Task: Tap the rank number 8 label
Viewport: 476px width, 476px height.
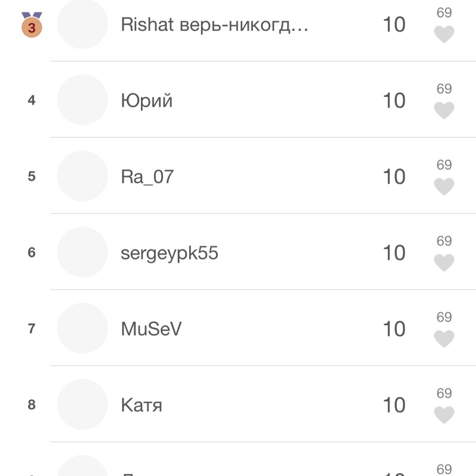Action: coord(32,405)
